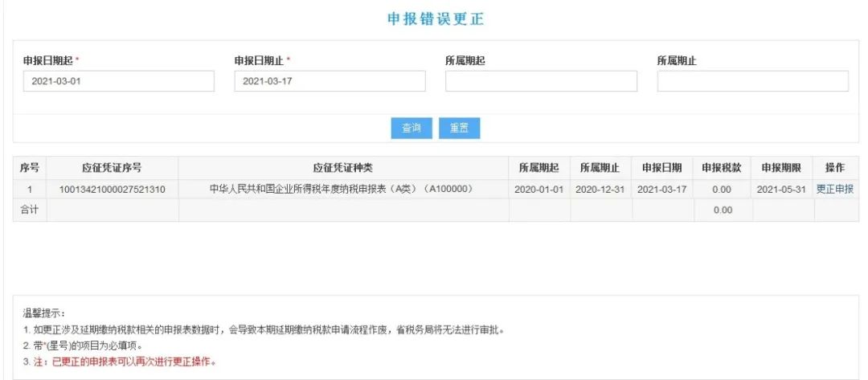The height and width of the screenshot is (380, 868).
Task: Click the 0.00 tax amount in row 1
Action: tap(723, 190)
